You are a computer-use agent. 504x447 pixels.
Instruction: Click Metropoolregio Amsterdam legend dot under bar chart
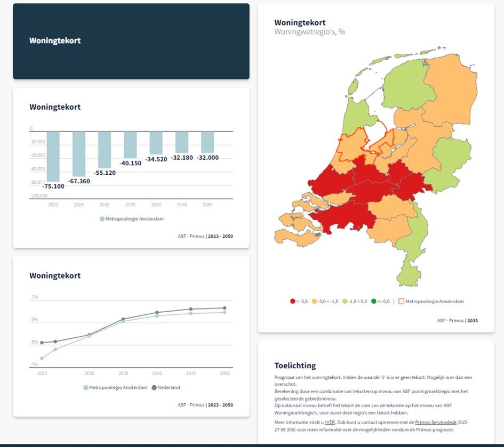[102, 218]
